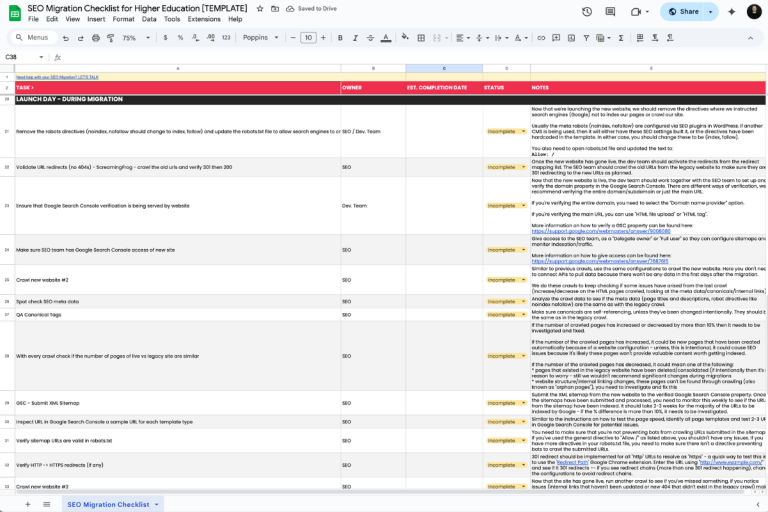Image resolution: width=768 pixels, height=512 pixels.
Task: Open the Data menu
Action: 149,19
